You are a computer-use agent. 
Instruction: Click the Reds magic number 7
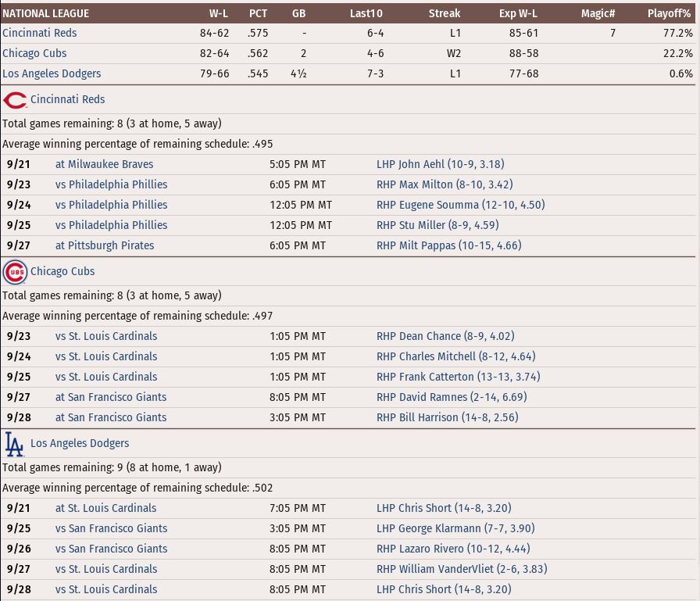[x=613, y=33]
